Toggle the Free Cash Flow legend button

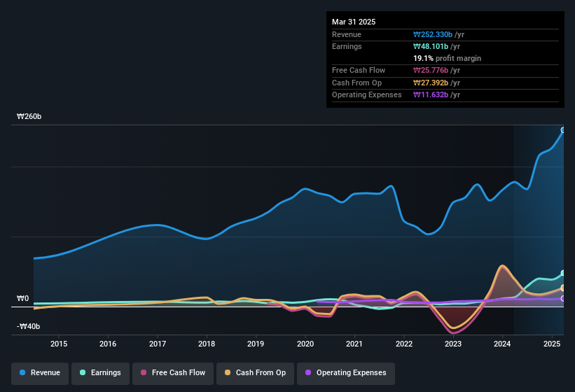tap(173, 373)
